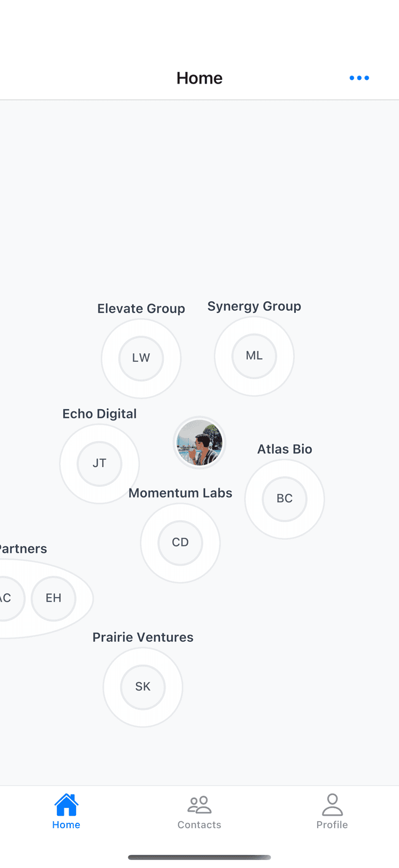The height and width of the screenshot is (868, 399).
Task: Tap the SK contact bubble in Prairie Ventures
Action: point(143,687)
